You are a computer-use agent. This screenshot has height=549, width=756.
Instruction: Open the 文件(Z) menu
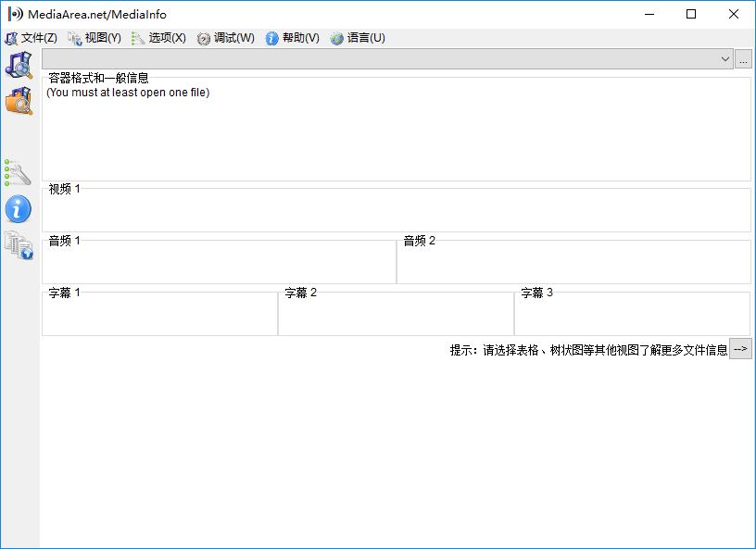(x=37, y=38)
